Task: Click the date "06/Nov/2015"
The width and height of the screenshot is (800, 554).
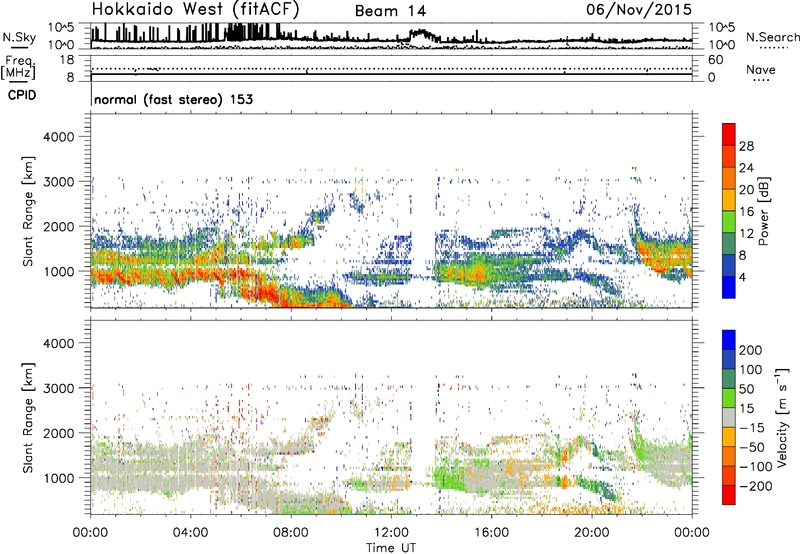Action: (x=639, y=10)
